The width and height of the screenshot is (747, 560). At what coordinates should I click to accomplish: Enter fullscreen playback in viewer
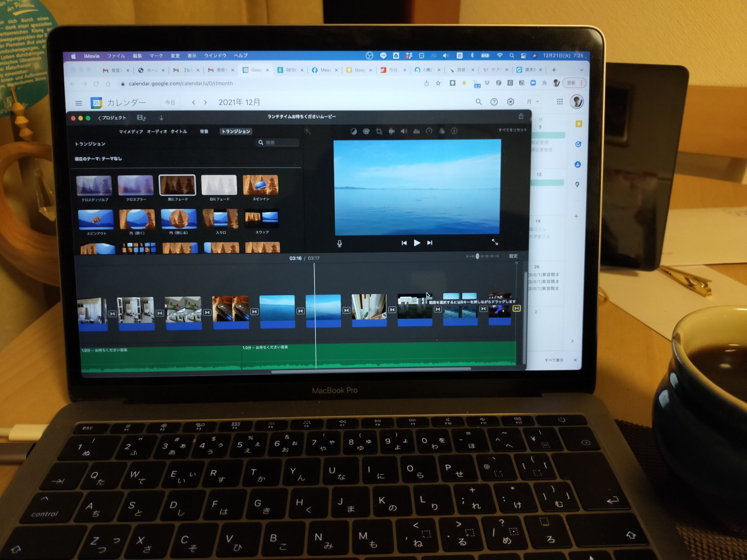495,242
